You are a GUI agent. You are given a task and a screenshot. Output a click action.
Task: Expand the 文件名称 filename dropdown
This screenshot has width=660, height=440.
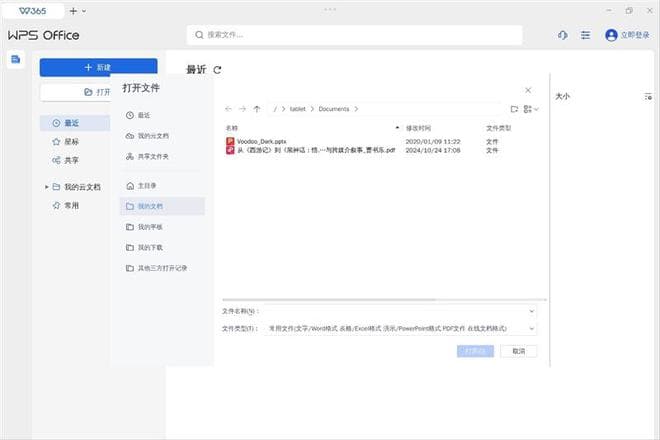coord(531,310)
